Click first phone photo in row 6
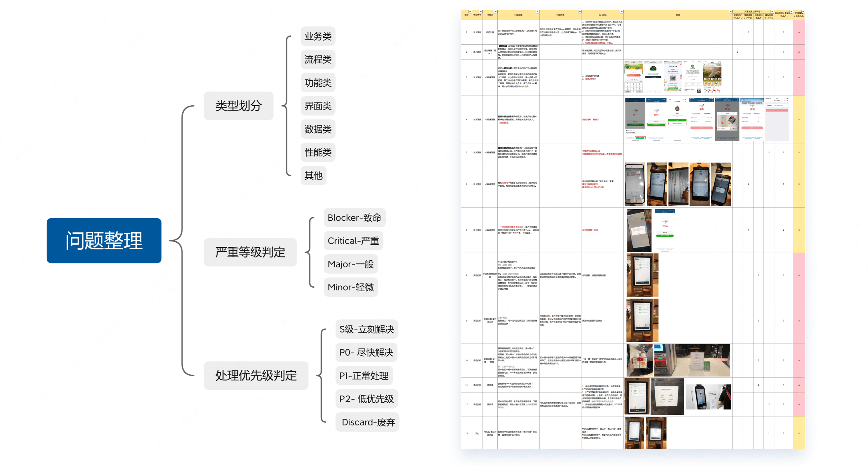The width and height of the screenshot is (868, 466). pos(634,184)
